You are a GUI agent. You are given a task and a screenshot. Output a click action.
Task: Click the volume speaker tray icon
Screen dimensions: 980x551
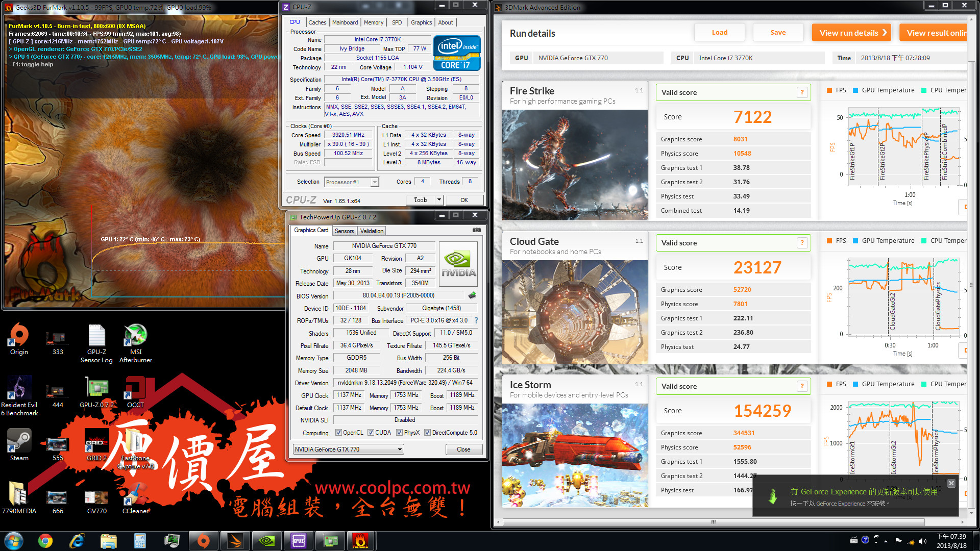[x=922, y=541]
